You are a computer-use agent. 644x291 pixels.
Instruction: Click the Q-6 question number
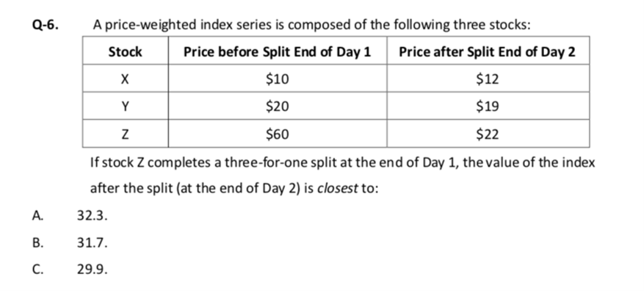[x=46, y=25]
